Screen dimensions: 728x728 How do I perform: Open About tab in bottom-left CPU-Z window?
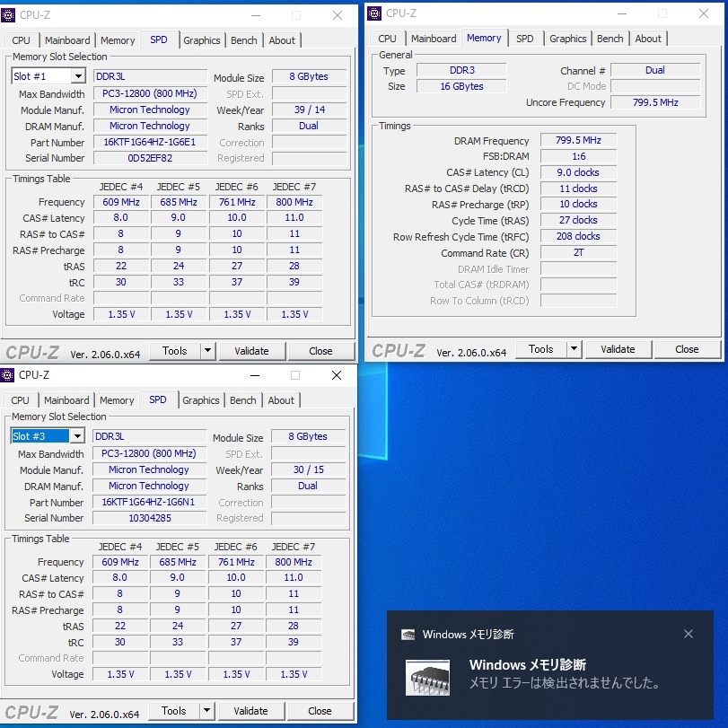point(281,400)
